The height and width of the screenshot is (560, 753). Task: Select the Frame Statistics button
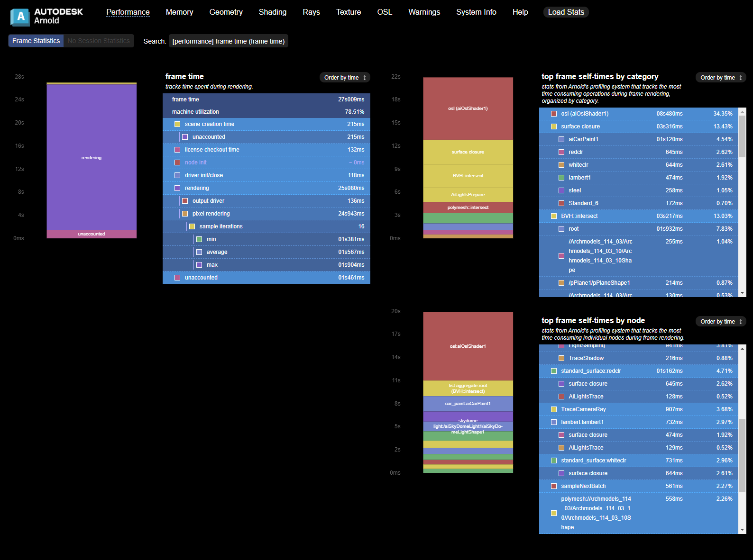click(36, 41)
